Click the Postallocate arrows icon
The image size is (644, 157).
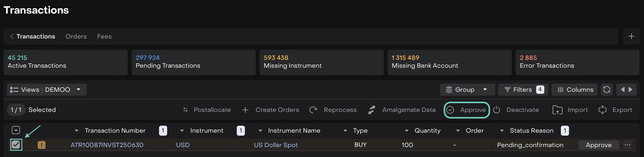[186, 110]
